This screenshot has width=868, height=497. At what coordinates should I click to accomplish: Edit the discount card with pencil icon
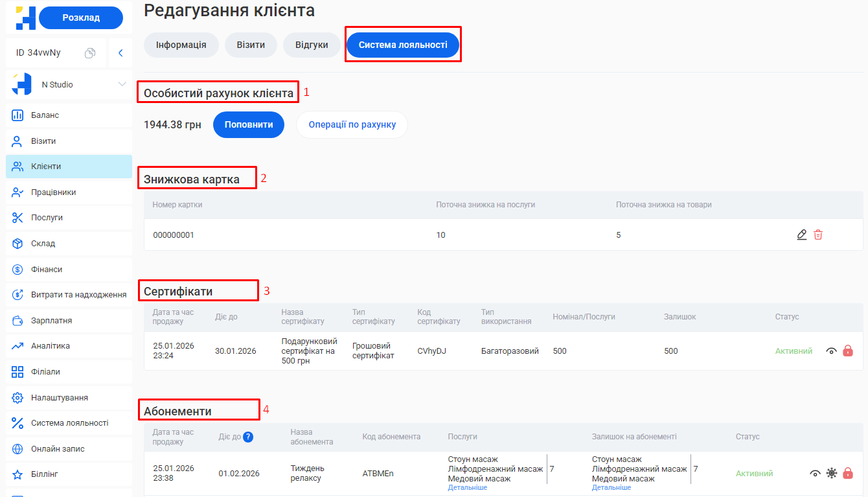click(x=801, y=235)
